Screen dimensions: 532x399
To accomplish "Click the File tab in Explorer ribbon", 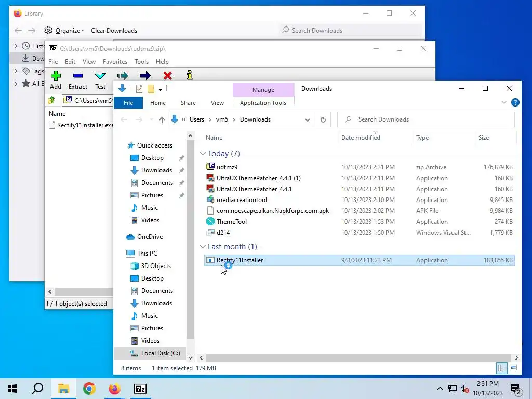I will [128, 103].
